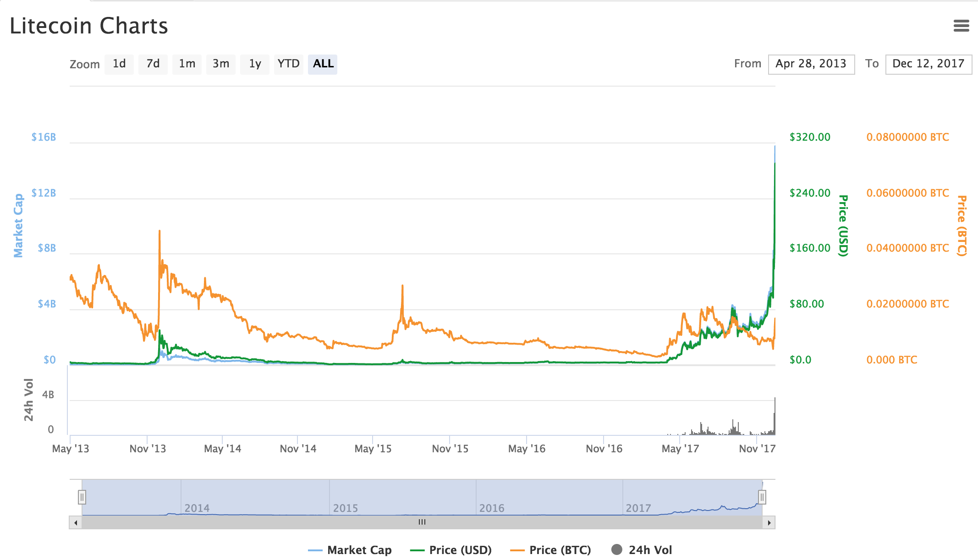
Task: Click the 0.04000000 BTC axis label
Action: [x=907, y=248]
